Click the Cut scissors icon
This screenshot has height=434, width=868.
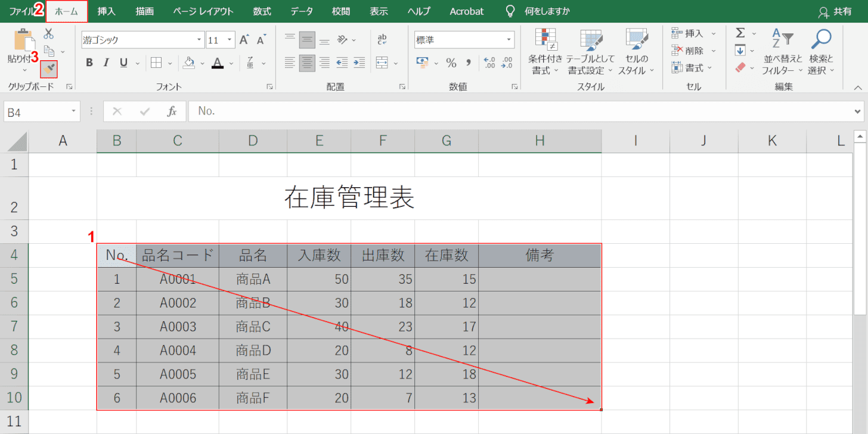pos(49,33)
